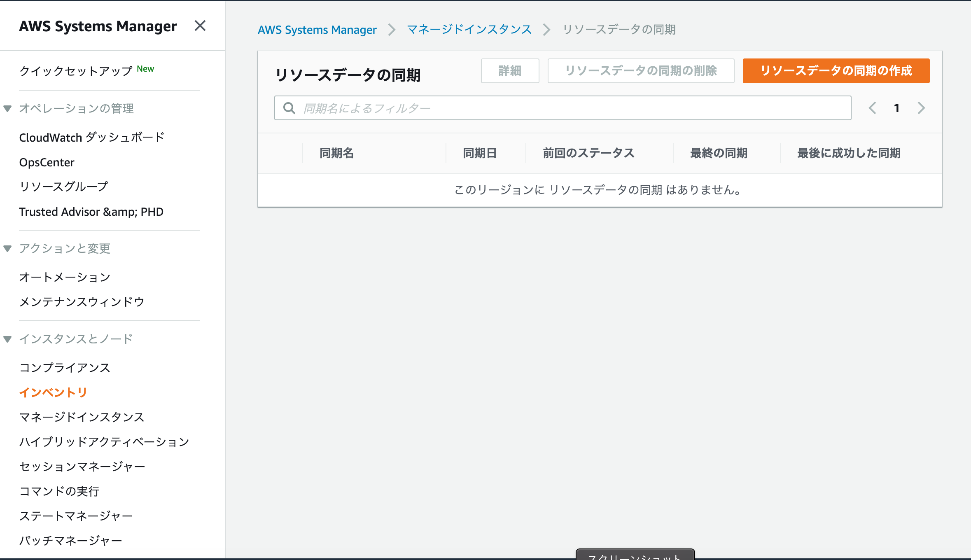Open CloudWatch ダッシュボード

pyautogui.click(x=92, y=137)
